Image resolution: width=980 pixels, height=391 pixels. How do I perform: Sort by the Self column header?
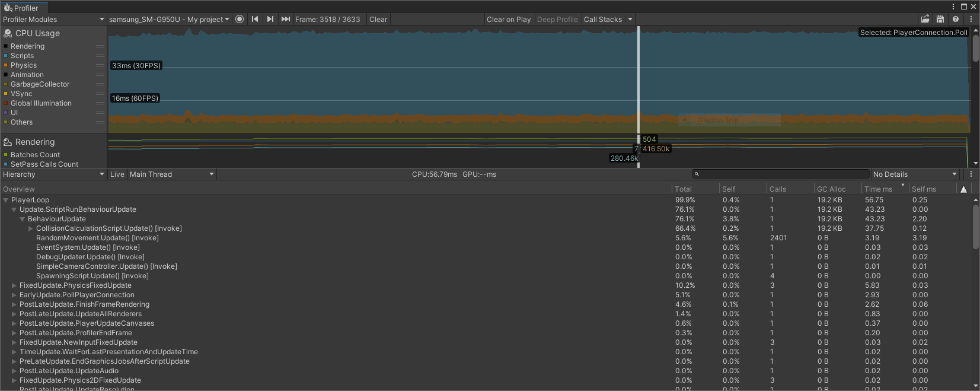[x=743, y=189]
